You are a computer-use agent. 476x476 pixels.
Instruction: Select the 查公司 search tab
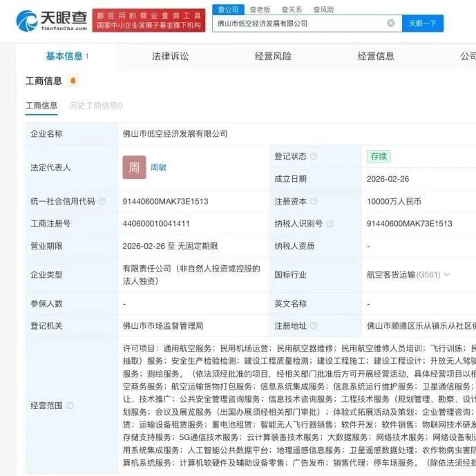pyautogui.click(x=228, y=10)
